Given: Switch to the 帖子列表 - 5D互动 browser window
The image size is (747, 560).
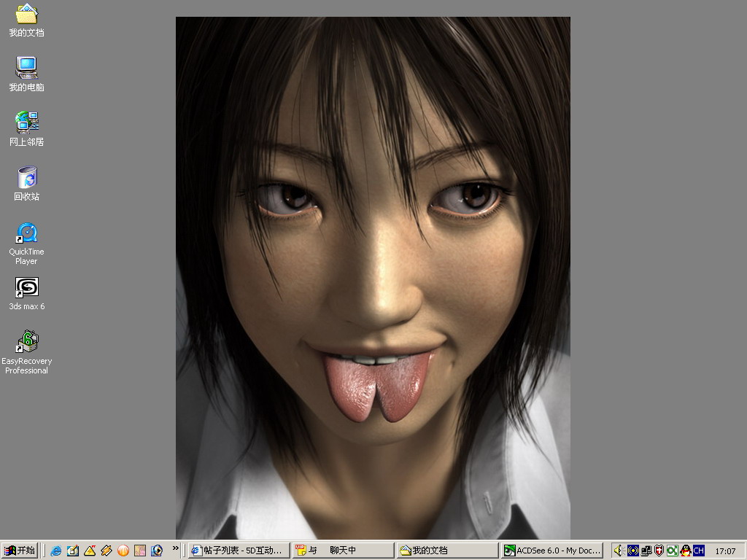Looking at the screenshot, I should (239, 551).
